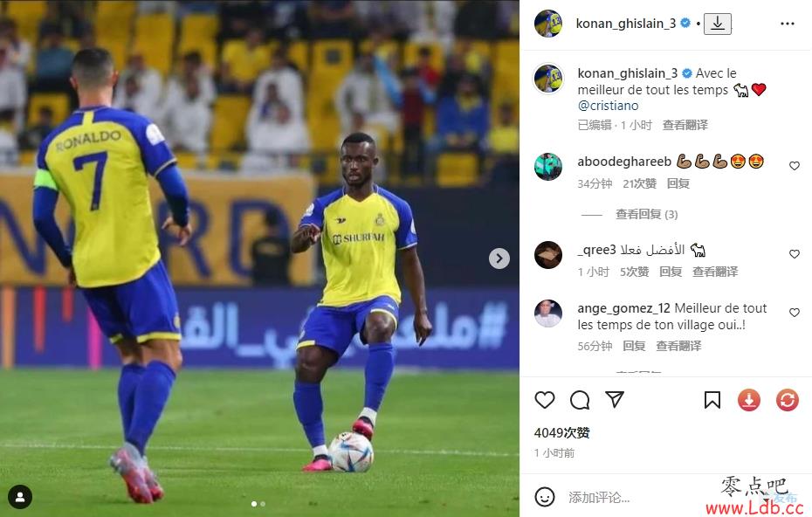Screen dimensions: 812x517
Task: Open emoji picker smiley icon
Action: point(544,497)
